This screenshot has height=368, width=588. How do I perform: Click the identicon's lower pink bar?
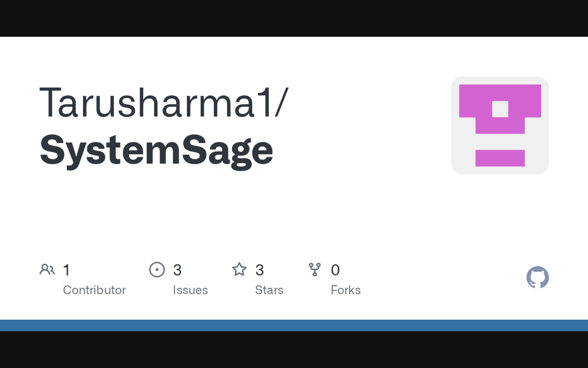500,158
